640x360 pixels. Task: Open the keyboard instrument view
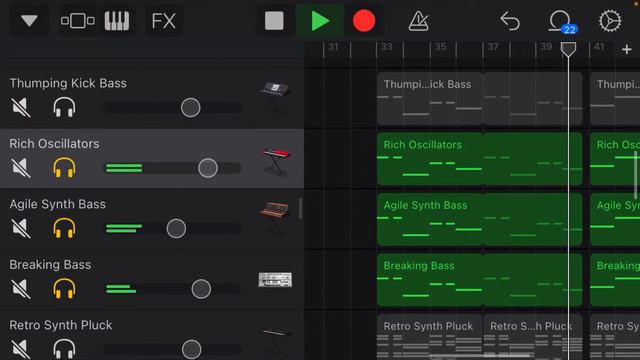point(117,20)
